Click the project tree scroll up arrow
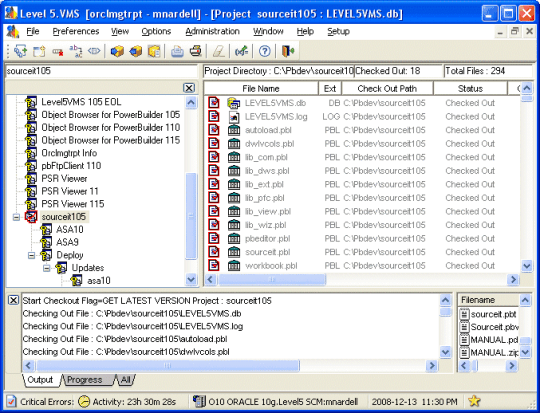Screen dimensions: 540x413 click(191, 102)
